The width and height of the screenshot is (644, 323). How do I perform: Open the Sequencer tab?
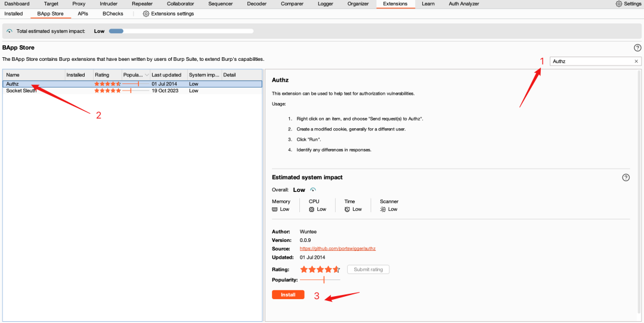(x=221, y=4)
